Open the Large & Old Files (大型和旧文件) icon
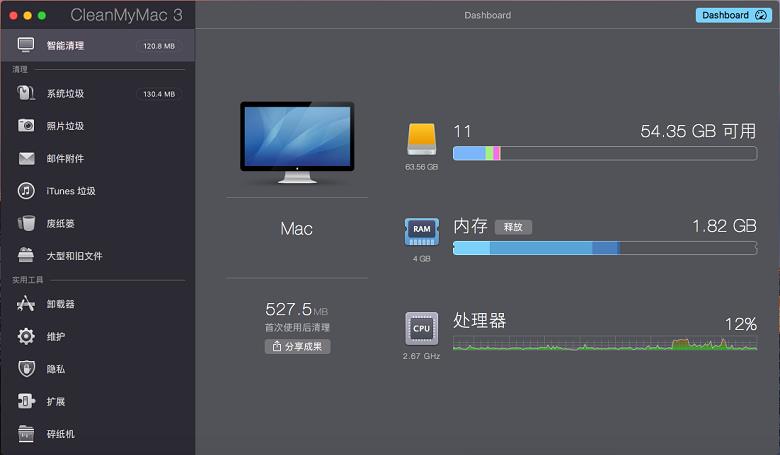 click(x=26, y=255)
